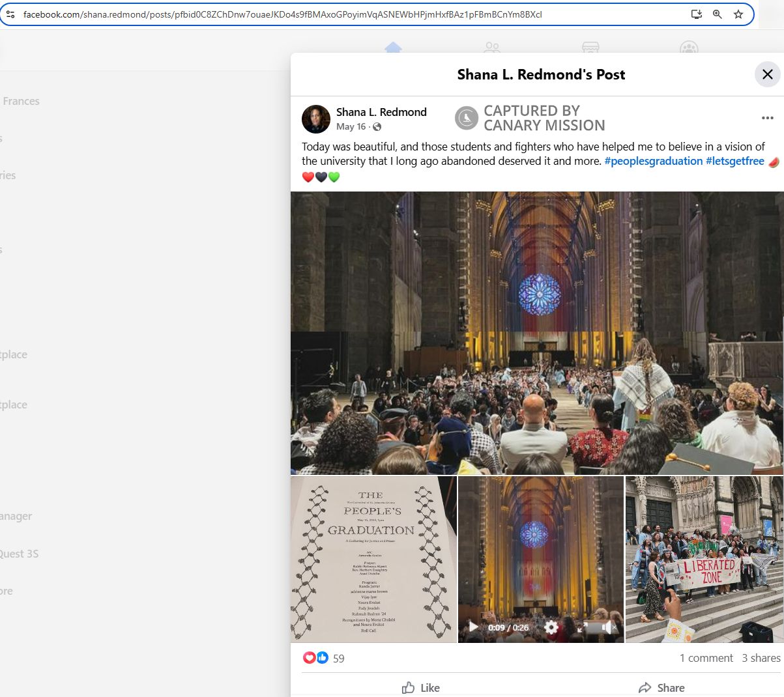
Task: Click install app icon in address bar
Action: [x=696, y=14]
